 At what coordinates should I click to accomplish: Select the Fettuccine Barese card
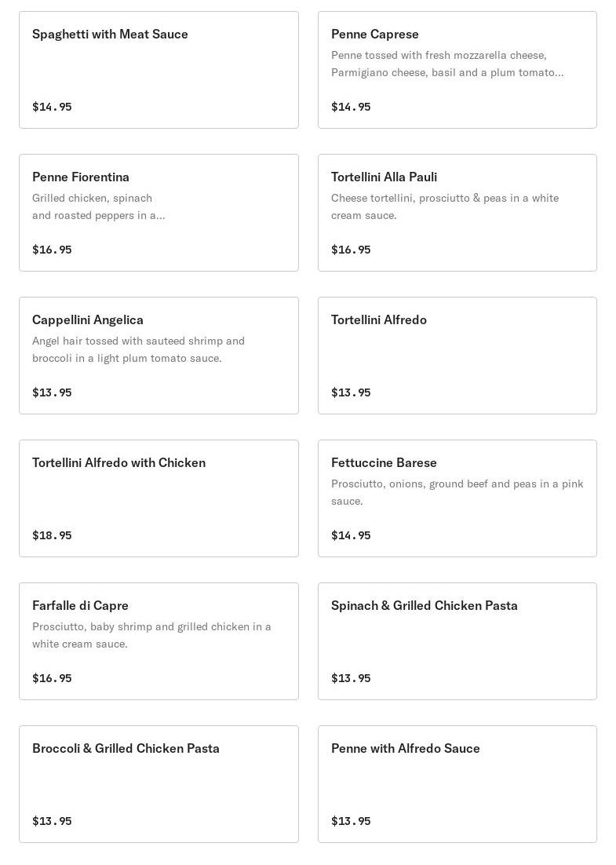[457, 498]
